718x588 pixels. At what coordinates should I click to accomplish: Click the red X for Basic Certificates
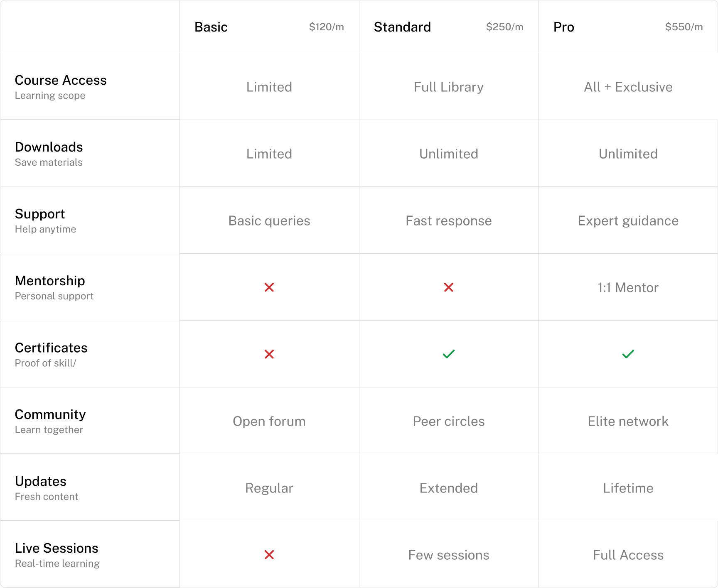click(x=269, y=354)
